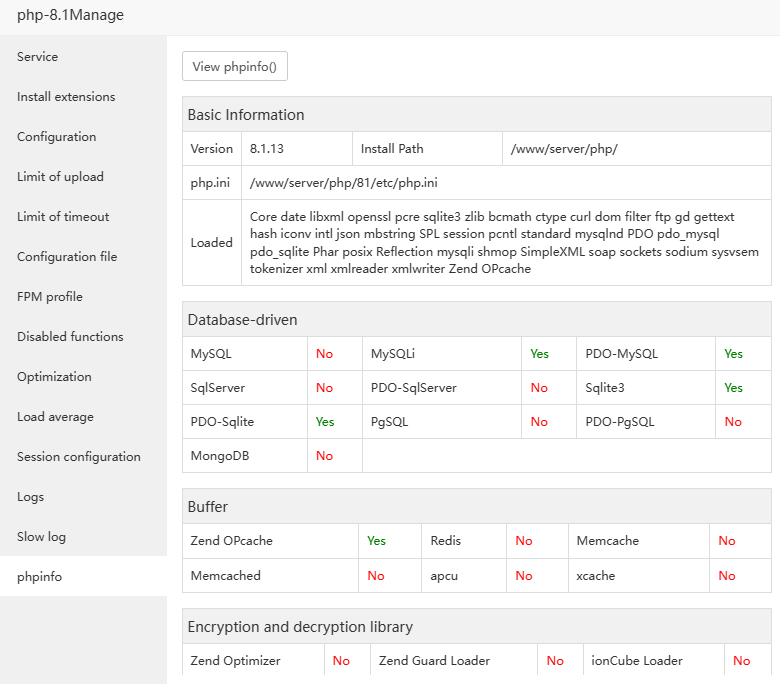Open the FPM profile page
Image resolution: width=780 pixels, height=684 pixels.
coord(50,297)
